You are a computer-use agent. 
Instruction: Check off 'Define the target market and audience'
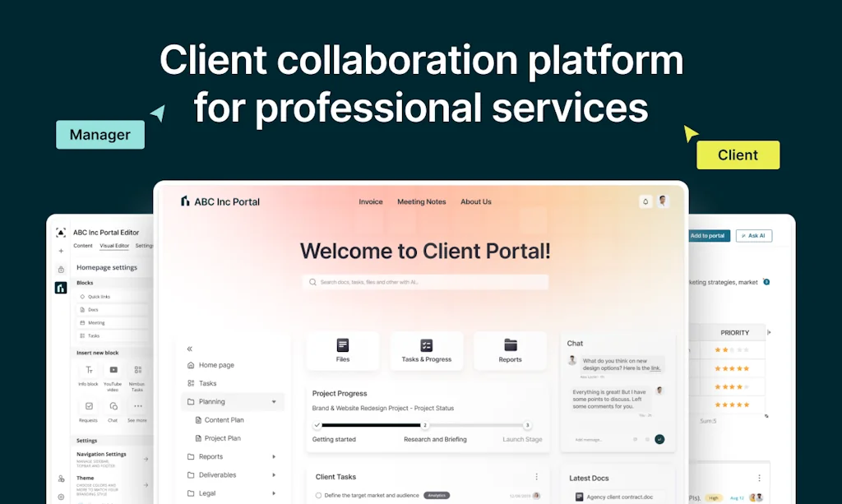(x=319, y=496)
